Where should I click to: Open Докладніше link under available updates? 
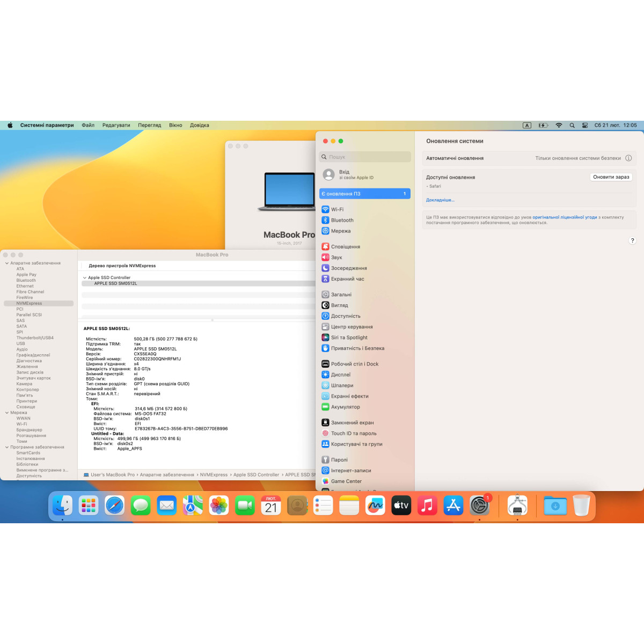(x=440, y=200)
